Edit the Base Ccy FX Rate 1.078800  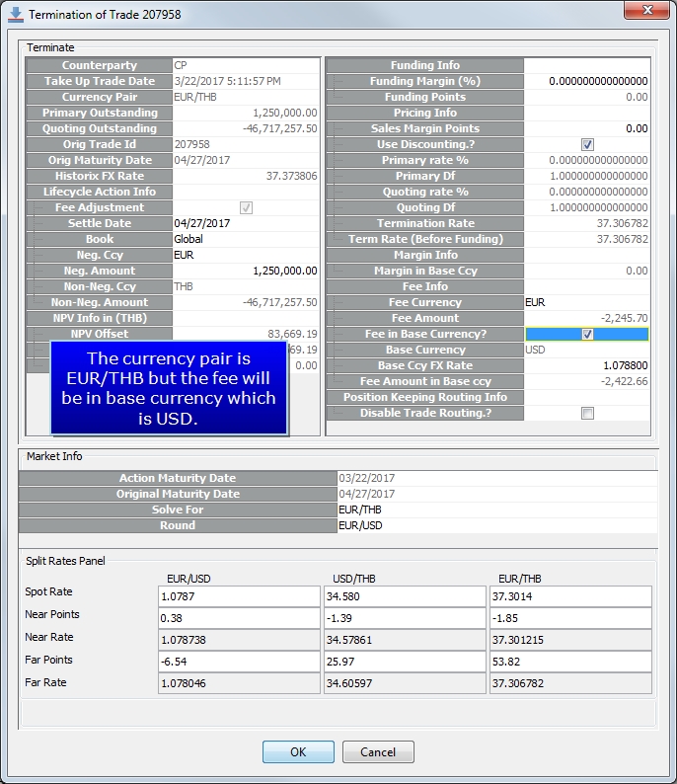click(587, 365)
